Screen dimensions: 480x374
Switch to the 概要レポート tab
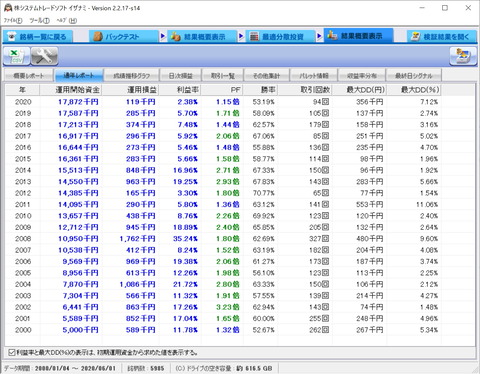(x=29, y=76)
